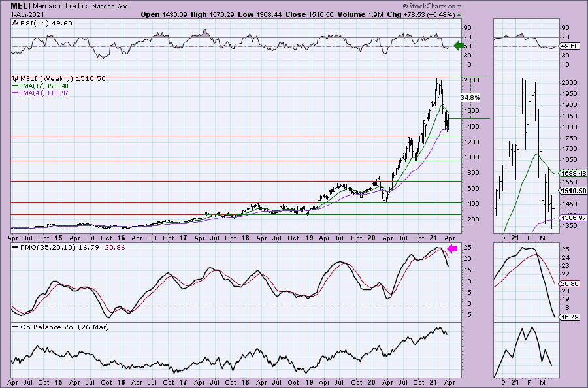
Task: Click the 34.8% measurement label
Action: [x=470, y=98]
